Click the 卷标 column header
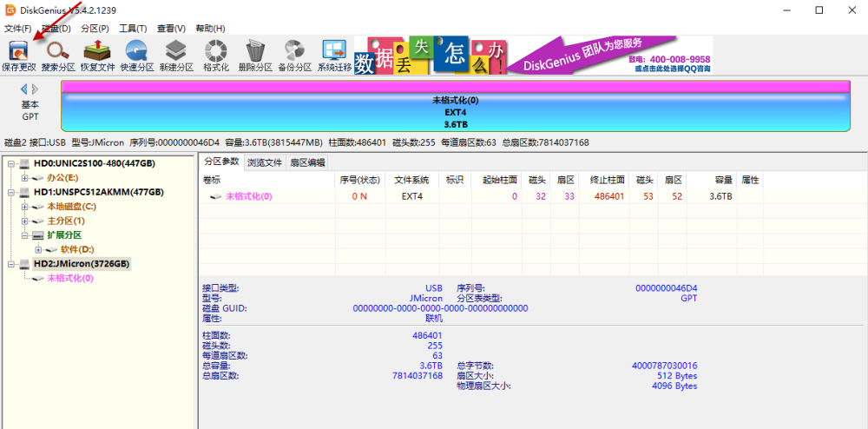 267,180
